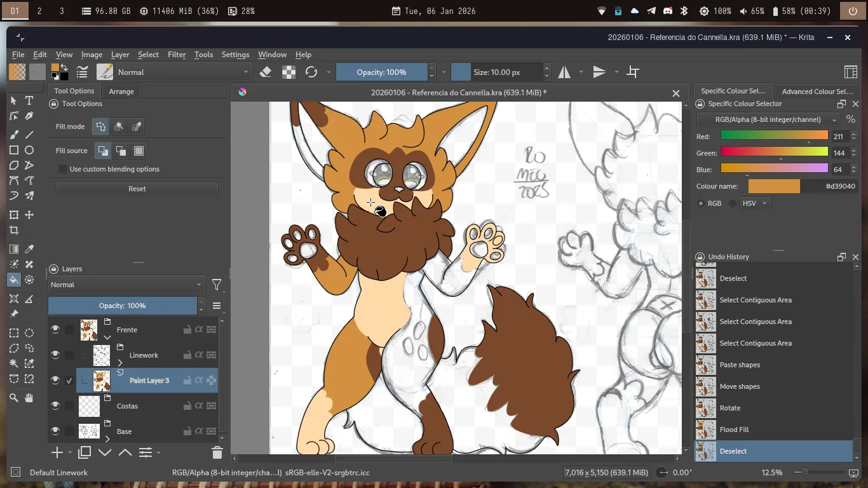Choose the Ellipse shape tool

coord(29,151)
